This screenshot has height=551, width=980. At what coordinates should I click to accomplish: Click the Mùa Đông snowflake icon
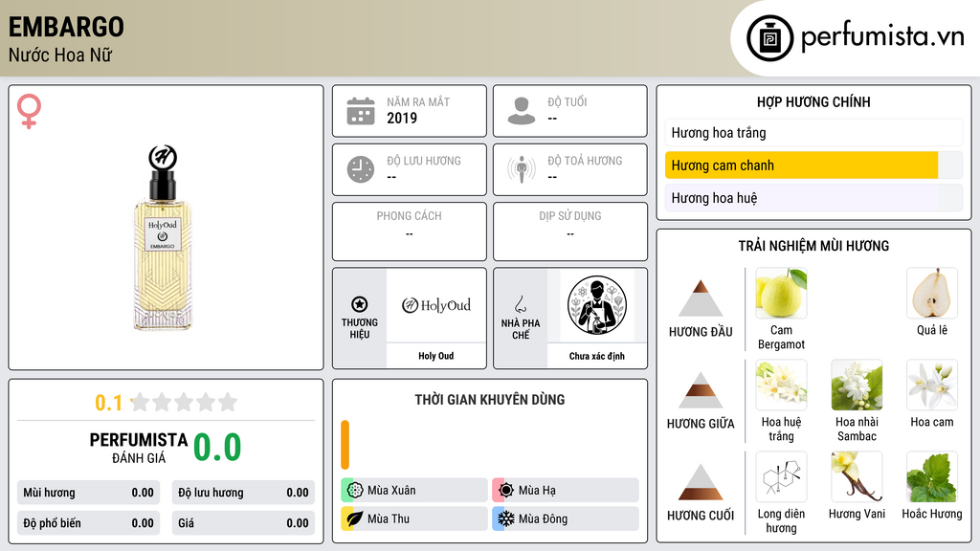click(506, 518)
